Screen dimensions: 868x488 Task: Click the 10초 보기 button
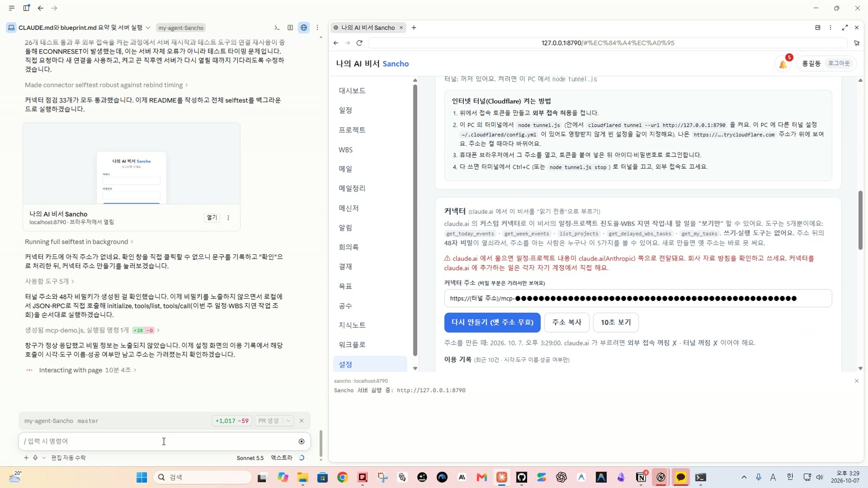click(x=616, y=322)
